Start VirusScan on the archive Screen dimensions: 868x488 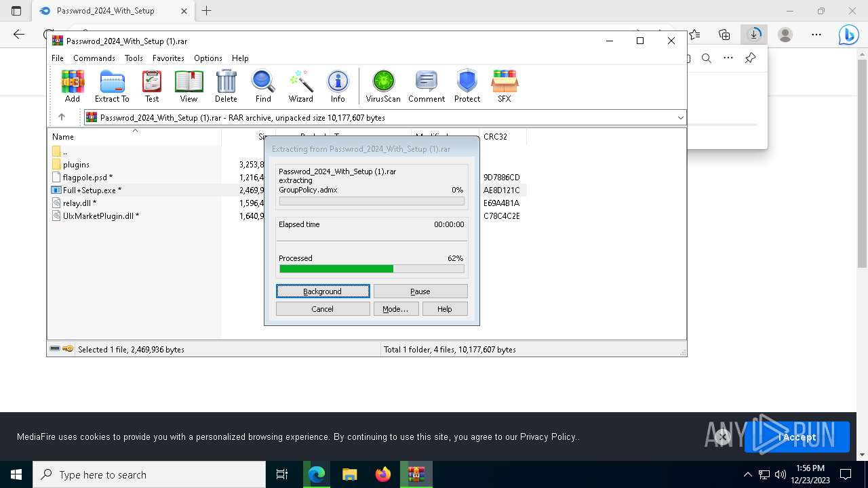point(383,86)
